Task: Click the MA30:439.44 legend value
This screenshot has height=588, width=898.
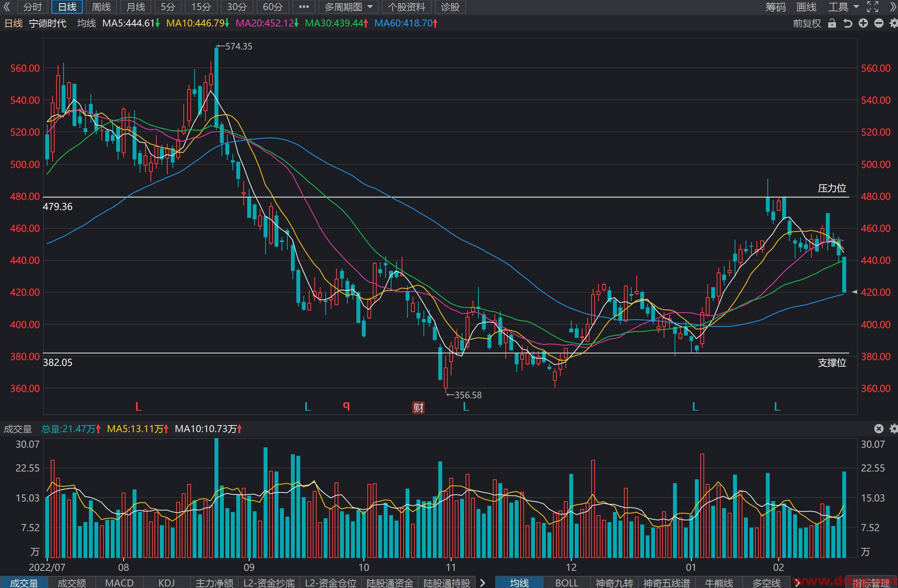Action: 337,23
